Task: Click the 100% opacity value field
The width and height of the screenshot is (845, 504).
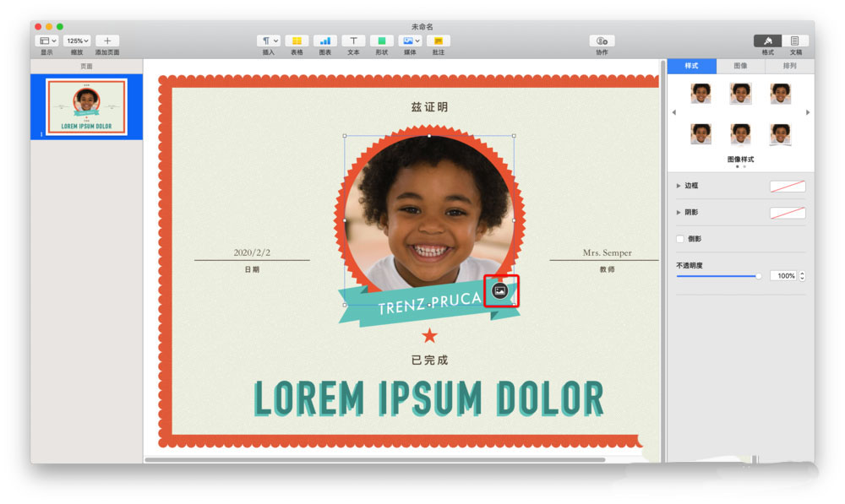Action: coord(784,276)
